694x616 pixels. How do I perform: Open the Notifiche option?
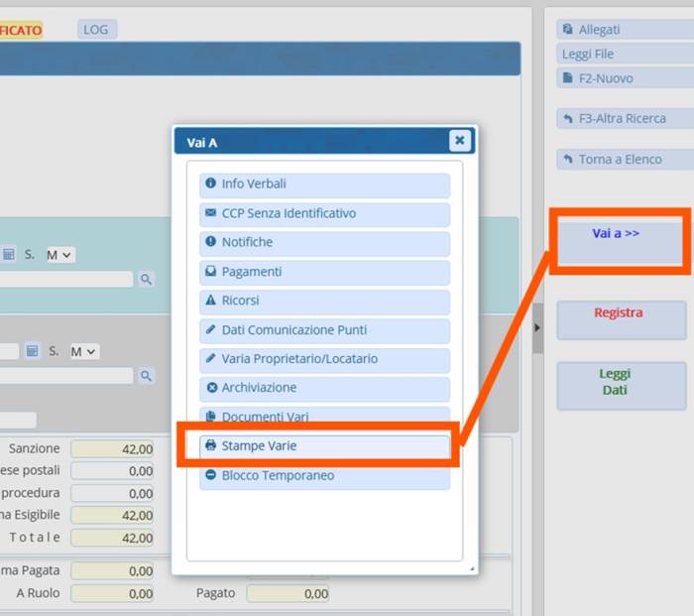coord(324,242)
